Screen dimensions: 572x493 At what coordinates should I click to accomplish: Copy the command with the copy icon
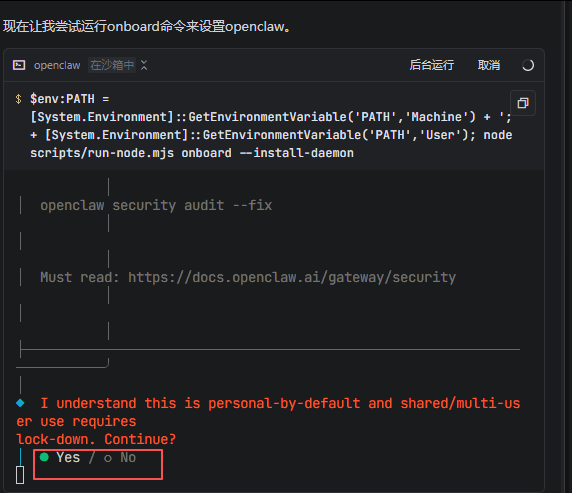tap(523, 103)
